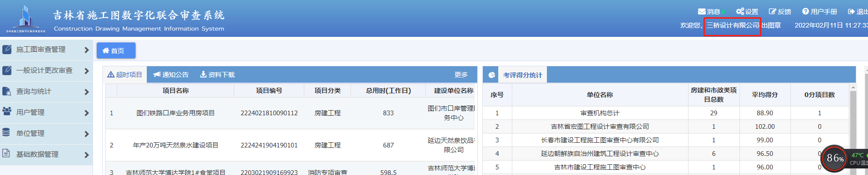Image resolution: width=868 pixels, height=175 pixels.
Task: Open 设置 gears icon in header
Action: click(x=740, y=12)
